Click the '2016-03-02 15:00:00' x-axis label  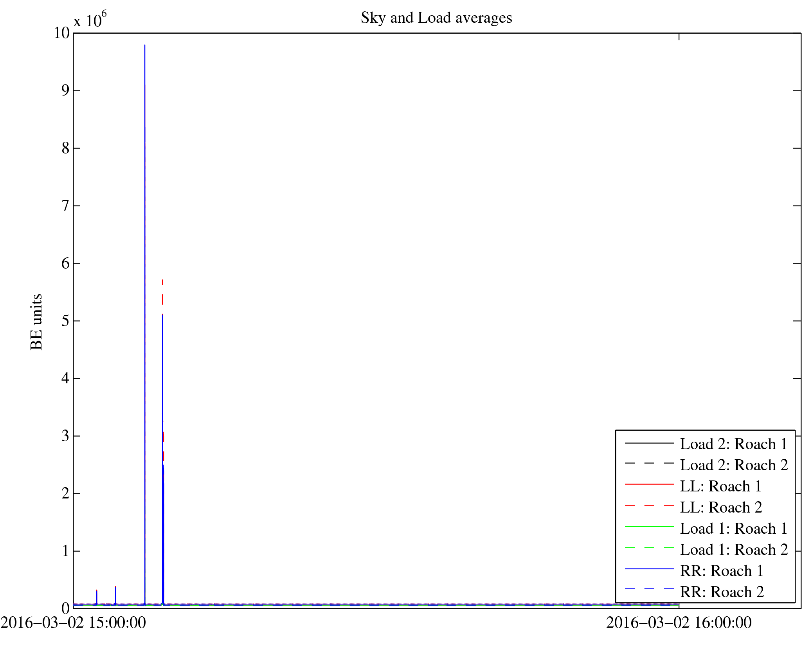click(x=73, y=623)
